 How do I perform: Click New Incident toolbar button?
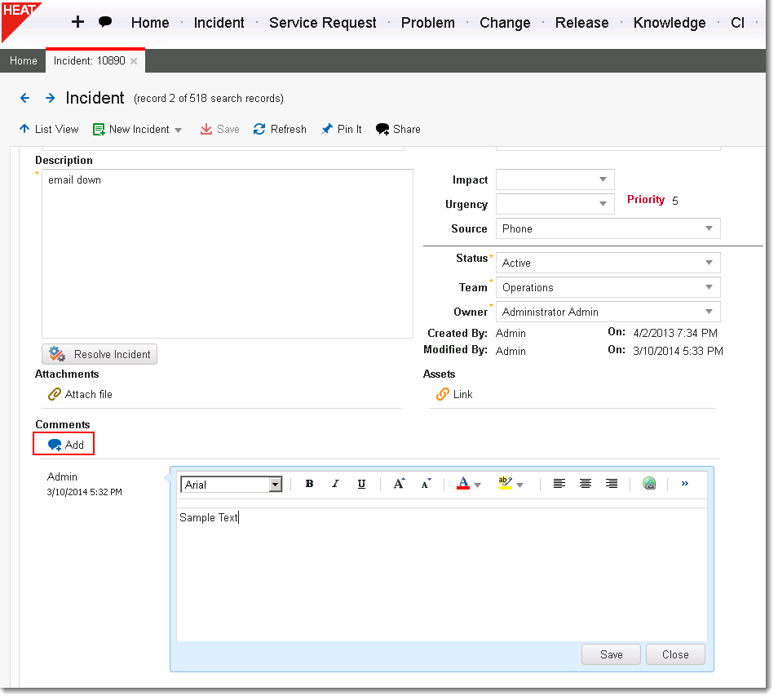pos(131,130)
